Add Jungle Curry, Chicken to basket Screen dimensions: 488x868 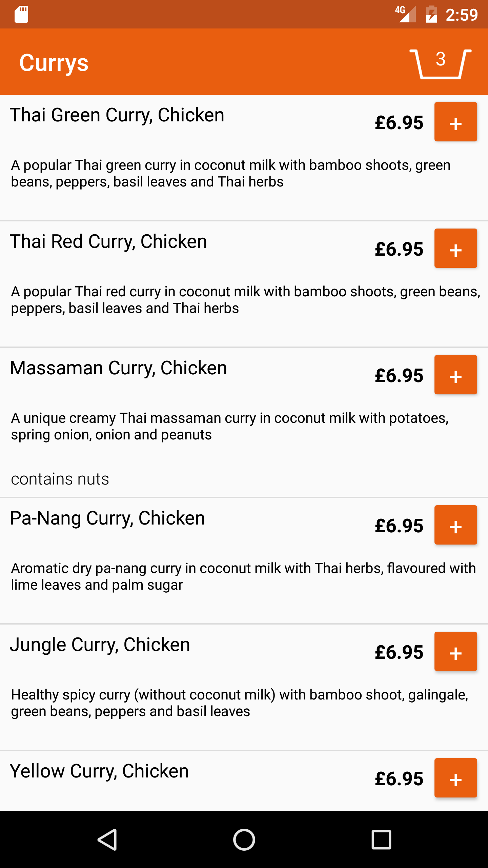pyautogui.click(x=455, y=652)
